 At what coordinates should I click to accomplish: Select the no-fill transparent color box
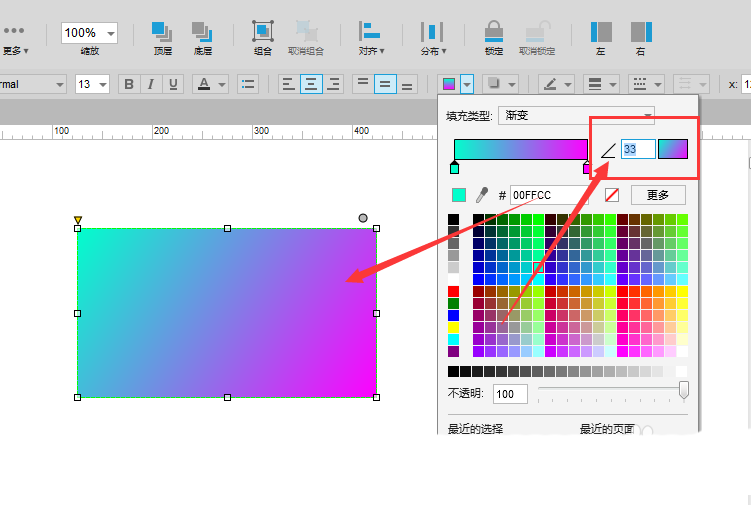coord(612,195)
